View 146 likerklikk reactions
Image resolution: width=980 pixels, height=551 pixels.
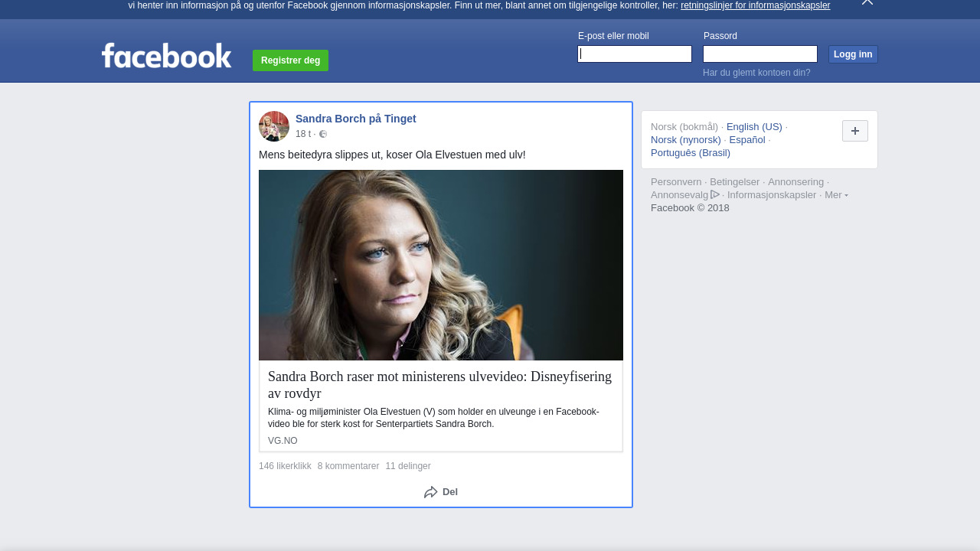tap(285, 466)
